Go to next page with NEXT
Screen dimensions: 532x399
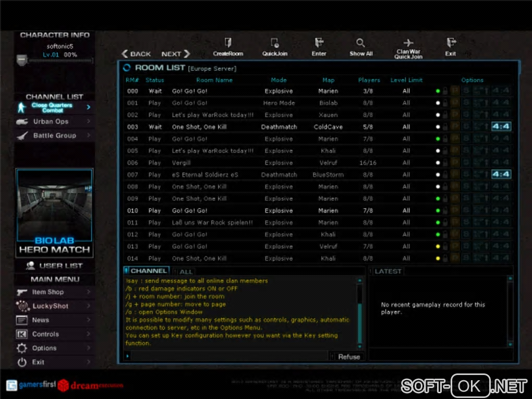point(175,54)
